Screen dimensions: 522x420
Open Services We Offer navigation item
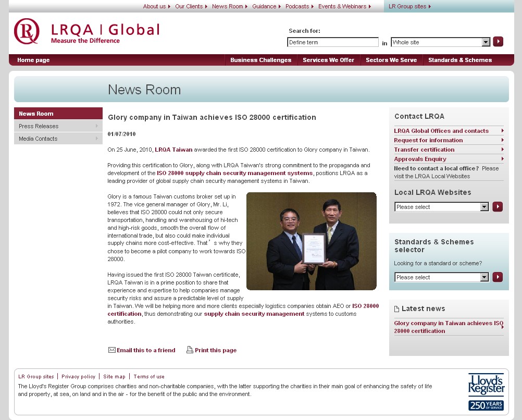coord(328,60)
